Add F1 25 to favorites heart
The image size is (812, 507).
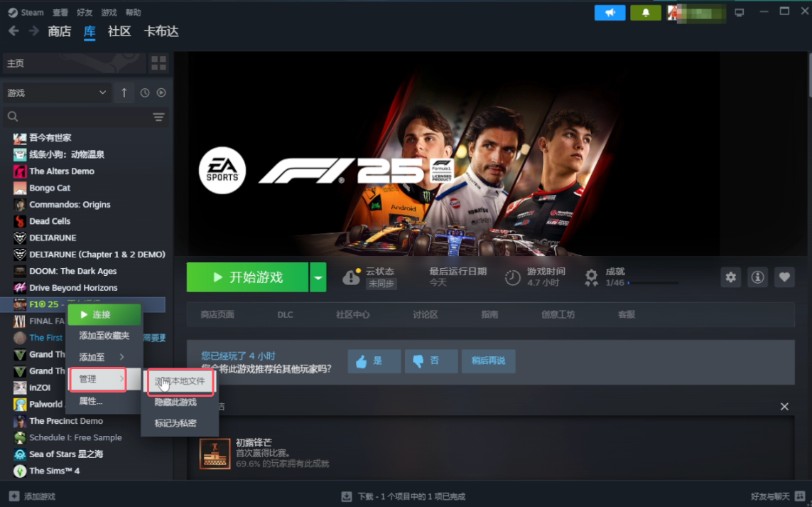(x=784, y=277)
